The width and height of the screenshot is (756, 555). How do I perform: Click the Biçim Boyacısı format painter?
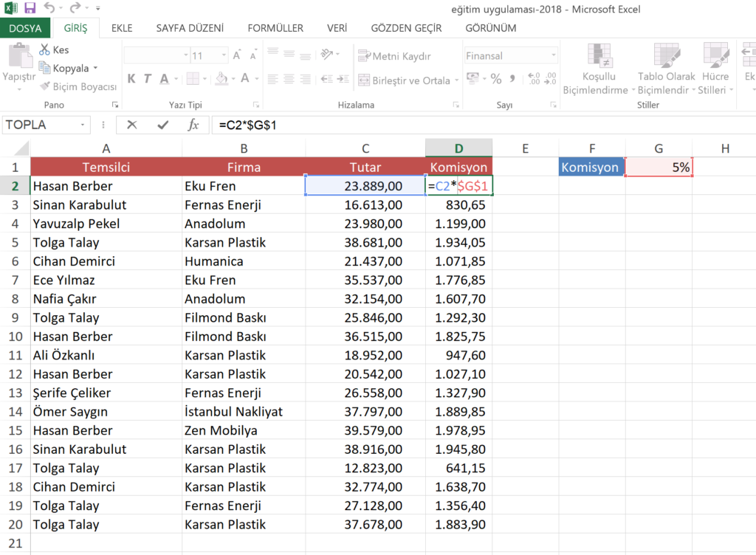click(79, 86)
